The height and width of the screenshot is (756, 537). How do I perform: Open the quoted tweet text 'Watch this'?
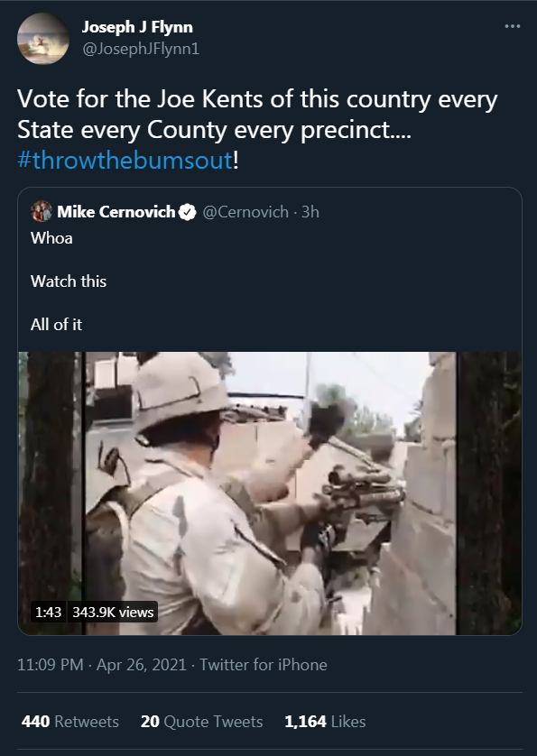pos(69,281)
